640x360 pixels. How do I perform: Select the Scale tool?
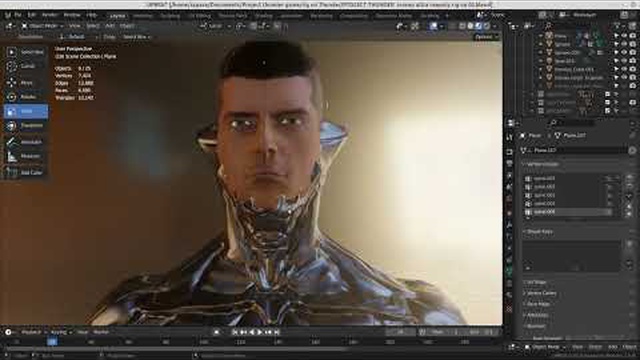click(26, 111)
